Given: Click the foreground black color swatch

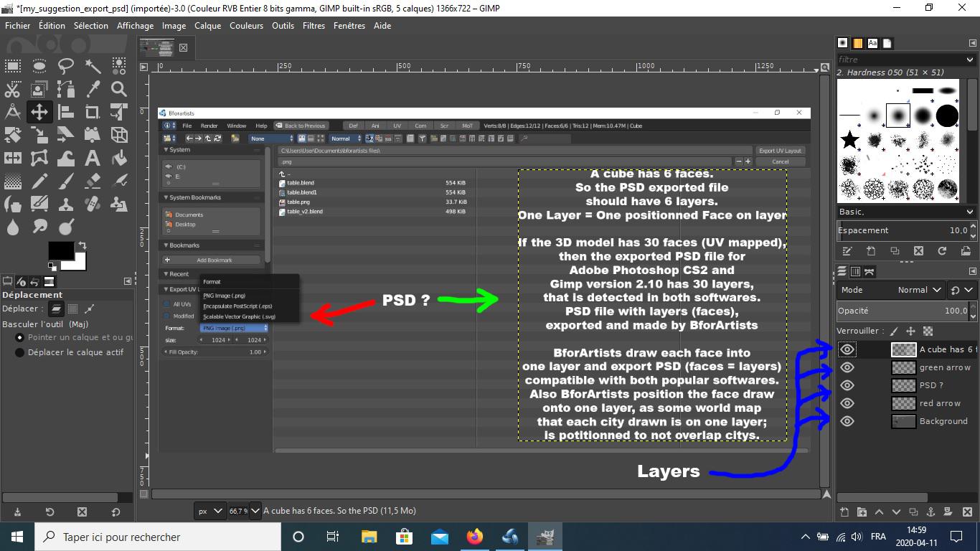Looking at the screenshot, I should pyautogui.click(x=60, y=251).
